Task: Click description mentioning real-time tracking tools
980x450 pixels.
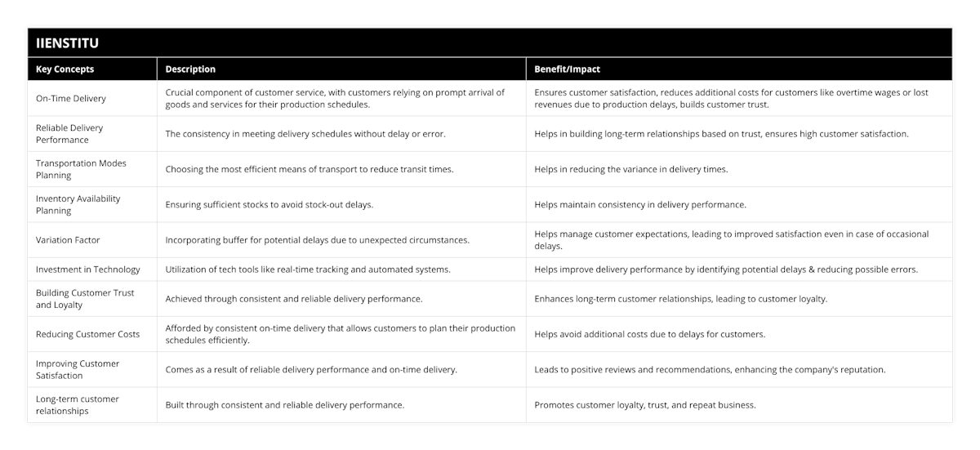Action: [x=308, y=270]
